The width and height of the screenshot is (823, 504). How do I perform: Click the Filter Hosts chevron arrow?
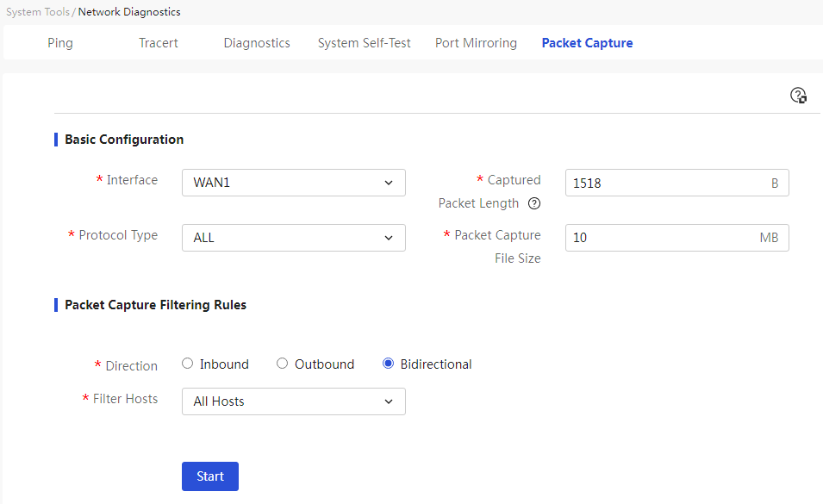point(389,401)
